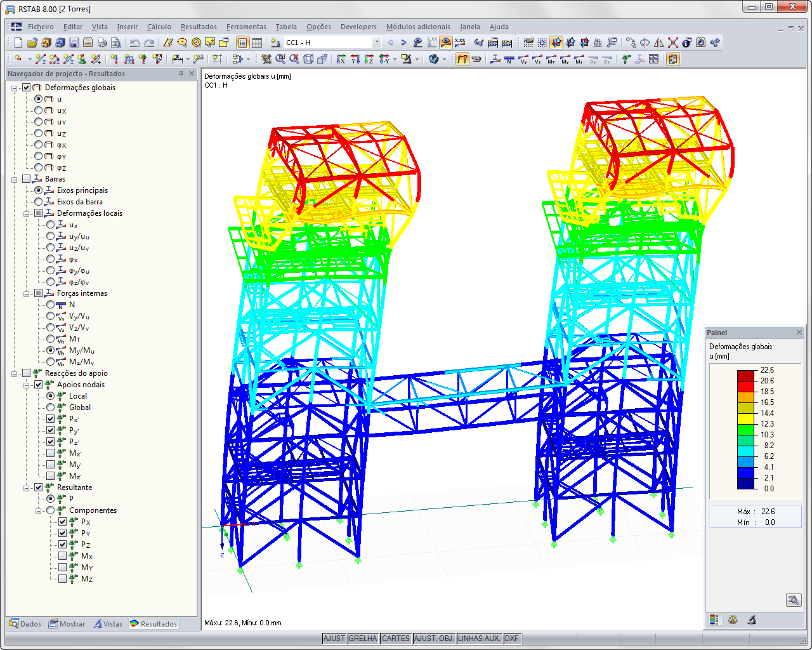Open the Ficheiro menu
This screenshot has width=812, height=650.
41,27
